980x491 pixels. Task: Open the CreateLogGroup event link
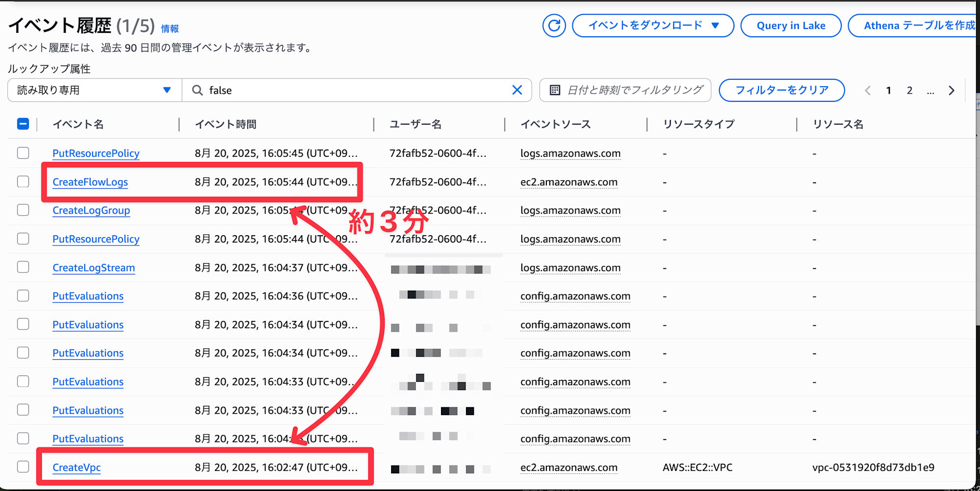pyautogui.click(x=91, y=211)
